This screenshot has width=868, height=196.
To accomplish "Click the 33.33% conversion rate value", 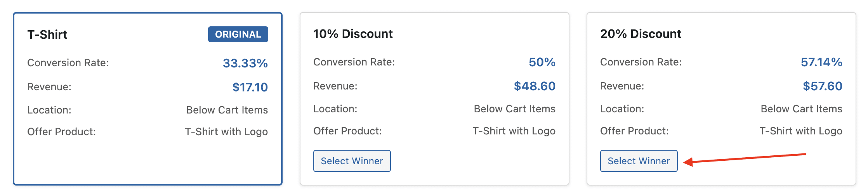I will click(245, 63).
